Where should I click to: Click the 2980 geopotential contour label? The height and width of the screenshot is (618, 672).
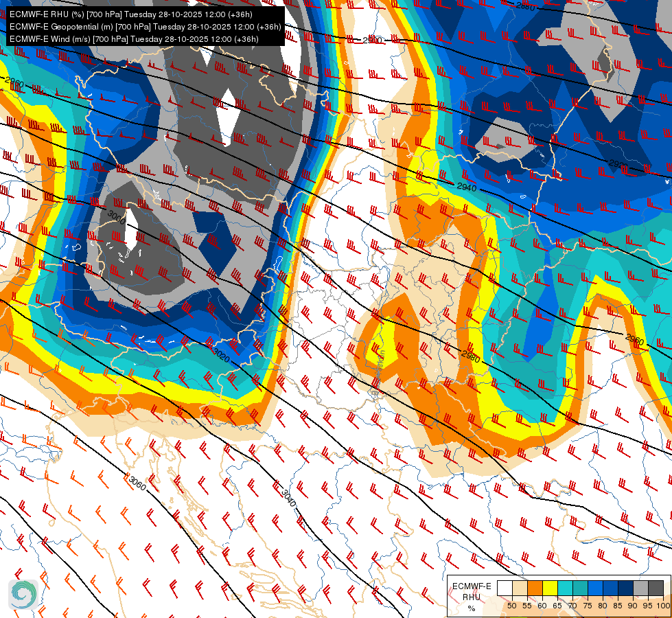(471, 356)
